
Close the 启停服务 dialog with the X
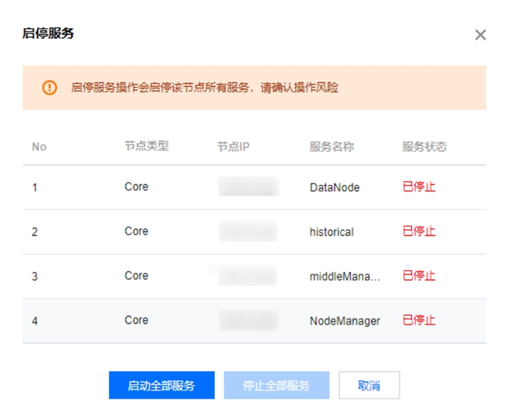pyautogui.click(x=480, y=35)
